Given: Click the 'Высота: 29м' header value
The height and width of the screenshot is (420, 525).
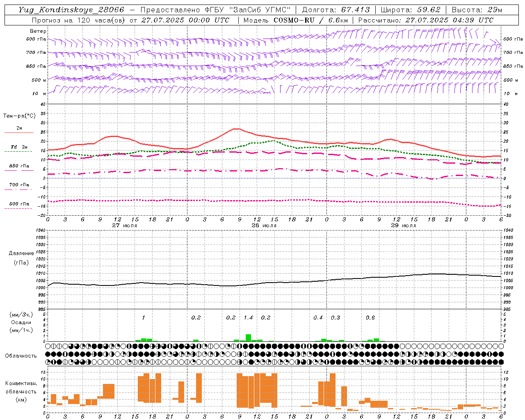Looking at the screenshot, I should [477, 10].
